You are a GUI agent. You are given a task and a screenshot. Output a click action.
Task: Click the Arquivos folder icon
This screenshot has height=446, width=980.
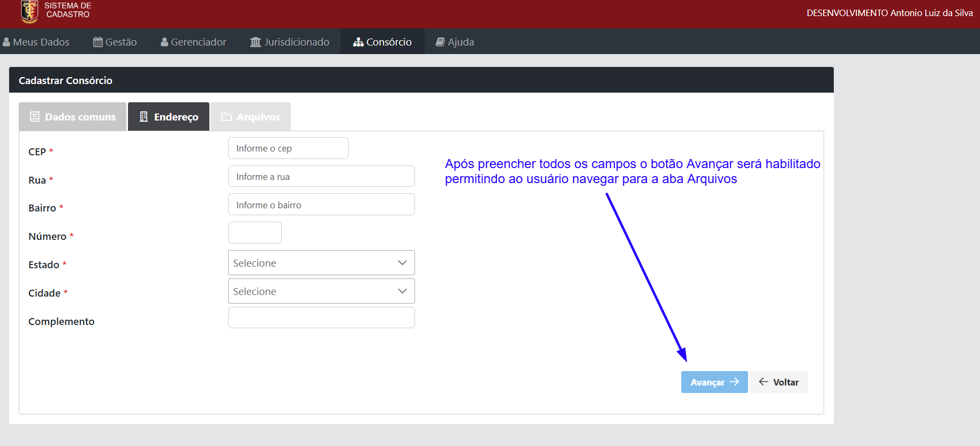[227, 117]
